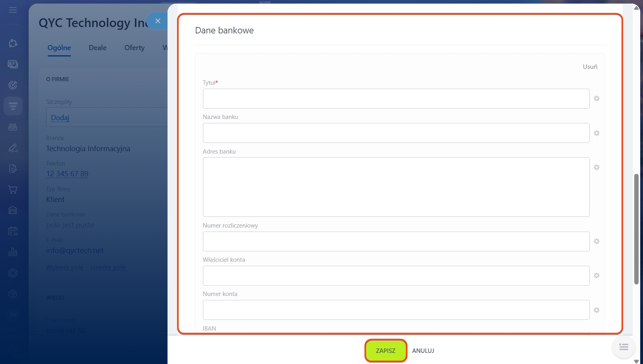
Task: Select the highlighted CRM funnel sidebar icon
Action: [x=13, y=106]
